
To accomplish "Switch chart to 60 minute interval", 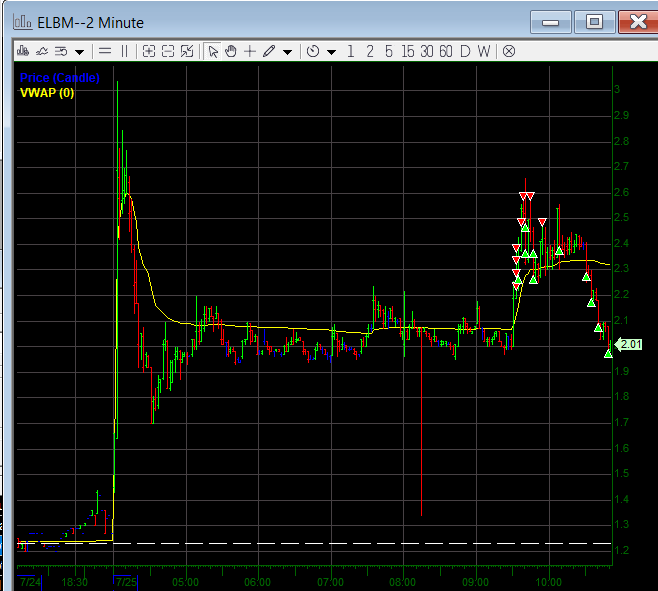I will pos(446,51).
